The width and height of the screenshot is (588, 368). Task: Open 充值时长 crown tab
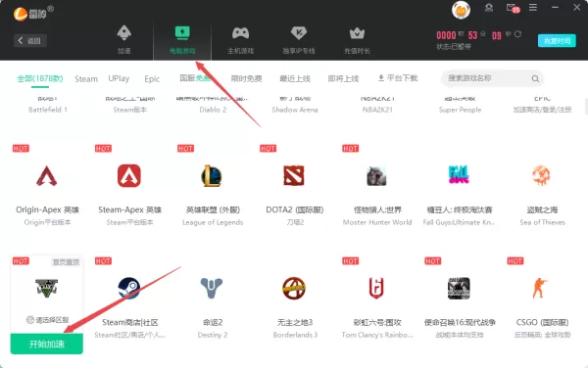(357, 40)
